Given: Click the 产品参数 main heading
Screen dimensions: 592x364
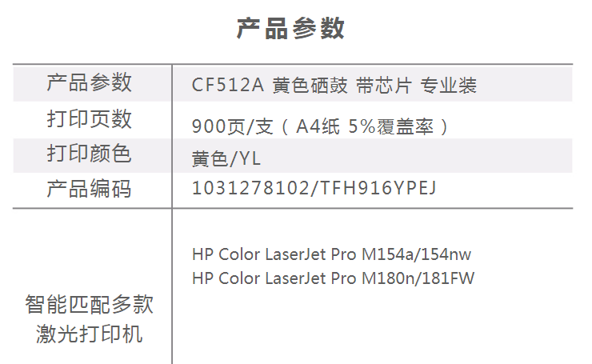Looking at the screenshot, I should click(x=290, y=29).
